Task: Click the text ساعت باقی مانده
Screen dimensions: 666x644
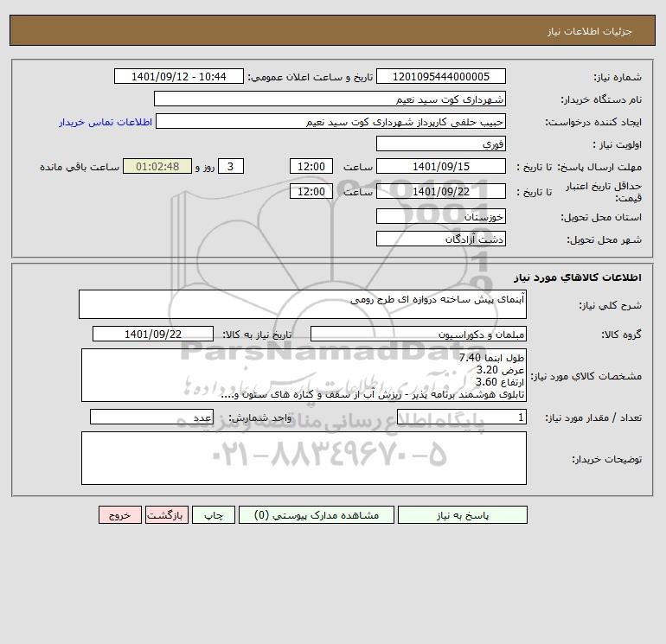Action: (80, 167)
